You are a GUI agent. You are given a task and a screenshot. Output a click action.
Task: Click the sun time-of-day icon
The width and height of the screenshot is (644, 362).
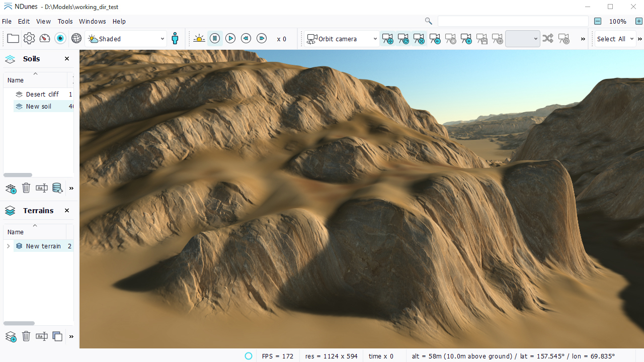pos(199,39)
